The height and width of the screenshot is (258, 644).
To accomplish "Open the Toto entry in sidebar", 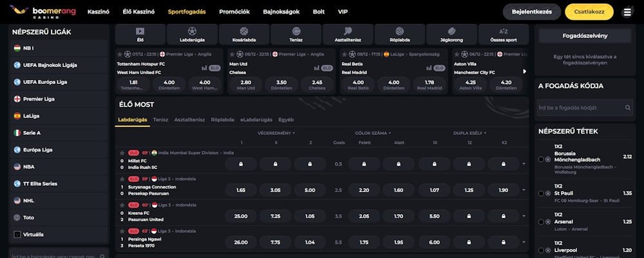I will click(59, 217).
